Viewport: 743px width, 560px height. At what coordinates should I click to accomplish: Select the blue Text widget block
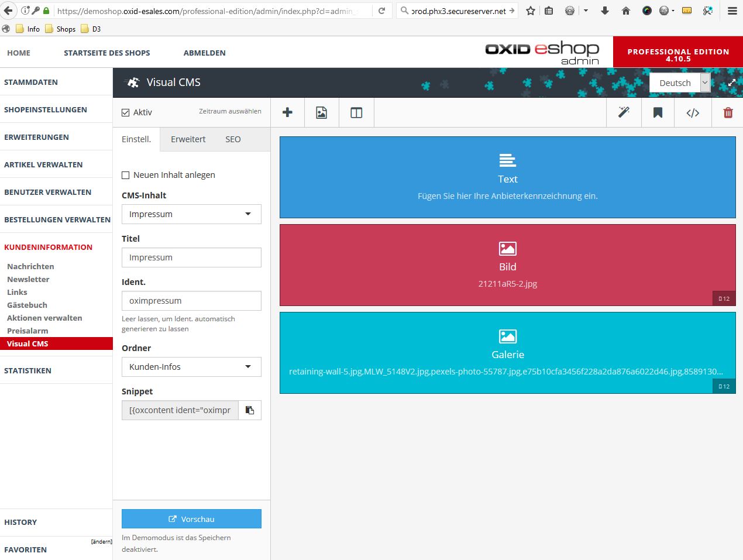(x=507, y=177)
